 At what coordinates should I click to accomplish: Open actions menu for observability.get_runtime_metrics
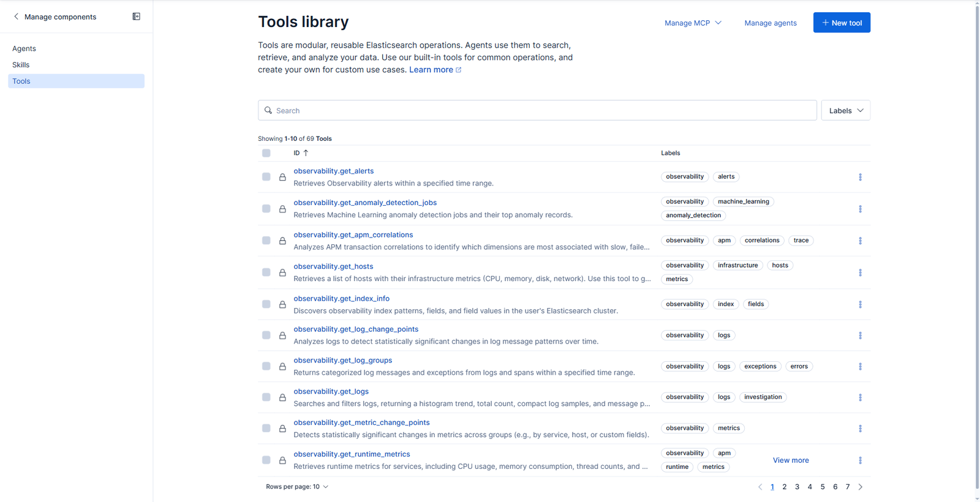tap(860, 460)
